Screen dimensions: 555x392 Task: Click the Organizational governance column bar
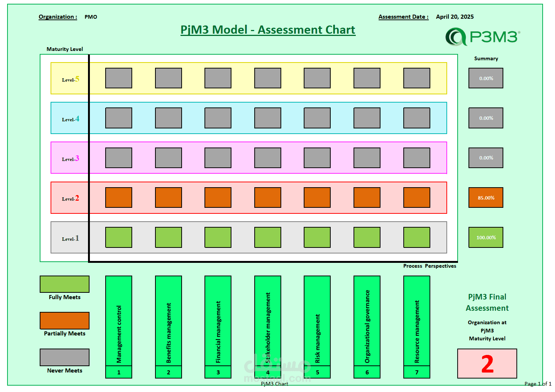pyautogui.click(x=367, y=321)
